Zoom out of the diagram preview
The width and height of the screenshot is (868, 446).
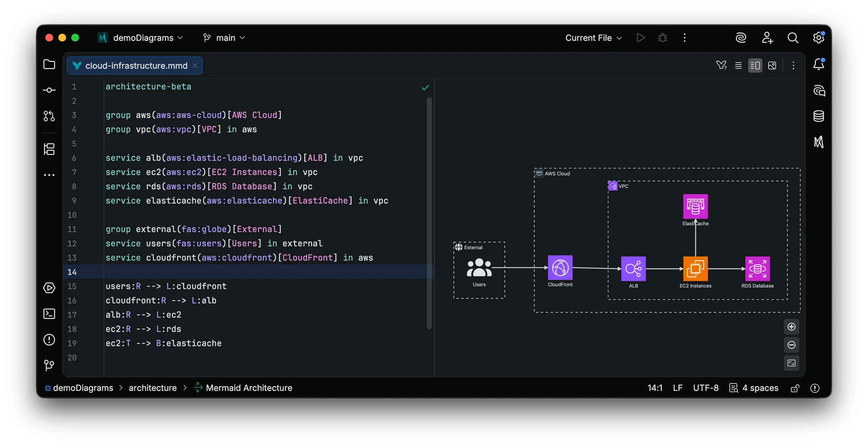(x=792, y=345)
